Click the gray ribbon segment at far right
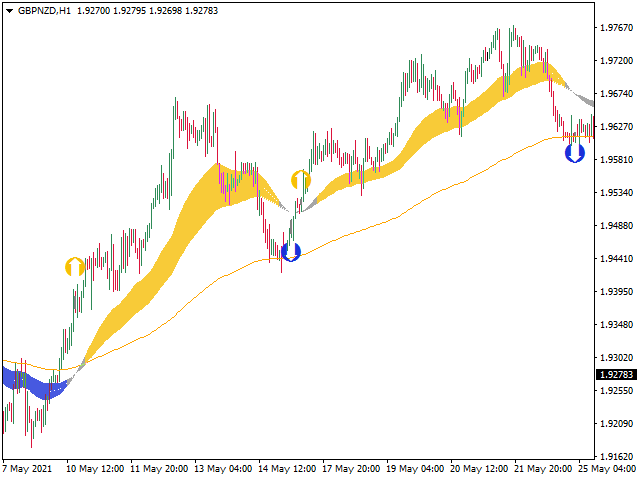This screenshot has height=480, width=640. coord(584,99)
